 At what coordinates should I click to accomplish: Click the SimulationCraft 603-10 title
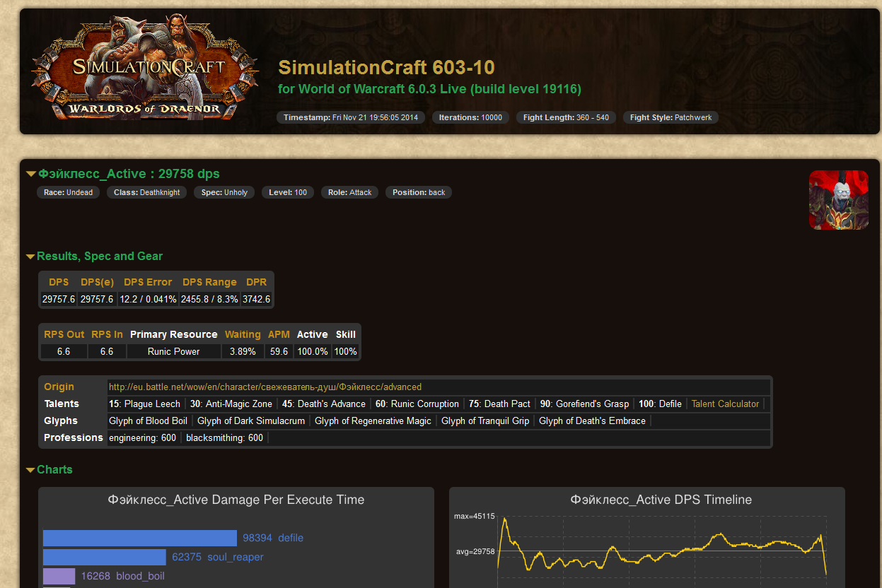[x=386, y=68]
